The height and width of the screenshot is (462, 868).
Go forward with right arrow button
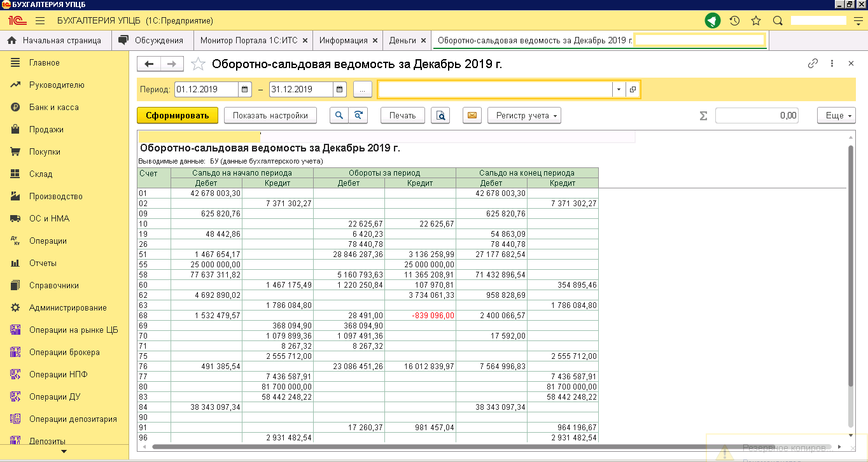pyautogui.click(x=172, y=64)
